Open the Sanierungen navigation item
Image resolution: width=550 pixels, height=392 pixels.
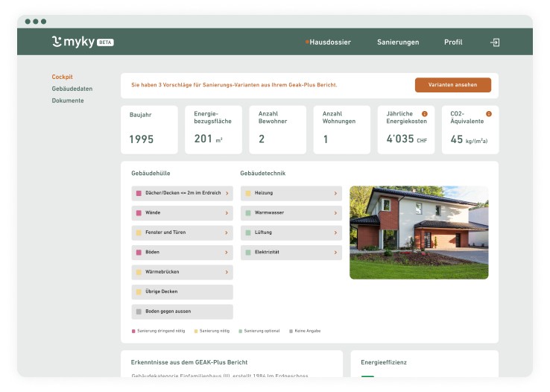398,42
